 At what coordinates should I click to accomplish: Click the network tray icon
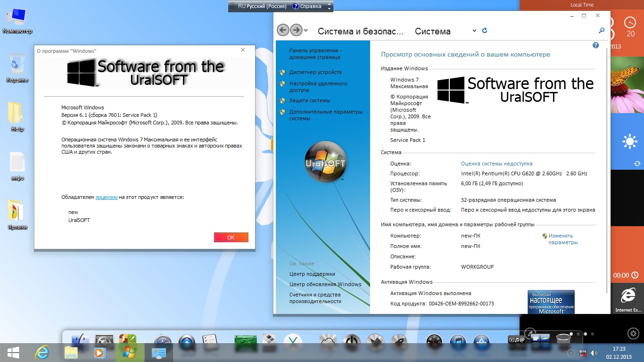[x=583, y=353]
